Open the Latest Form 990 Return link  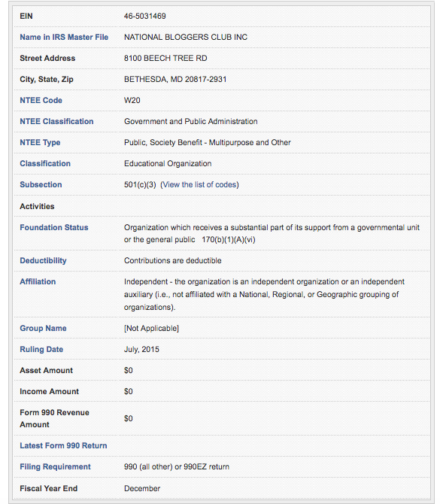click(x=63, y=446)
